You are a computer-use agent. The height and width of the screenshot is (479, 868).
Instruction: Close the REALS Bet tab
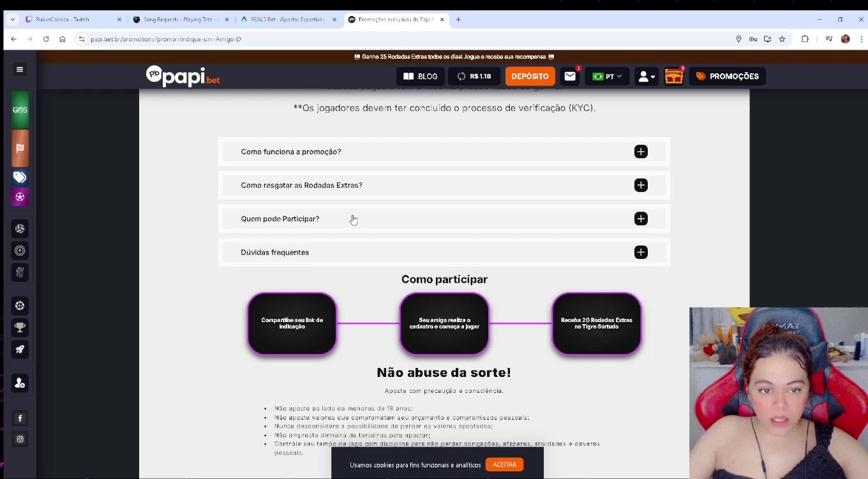[x=334, y=20]
